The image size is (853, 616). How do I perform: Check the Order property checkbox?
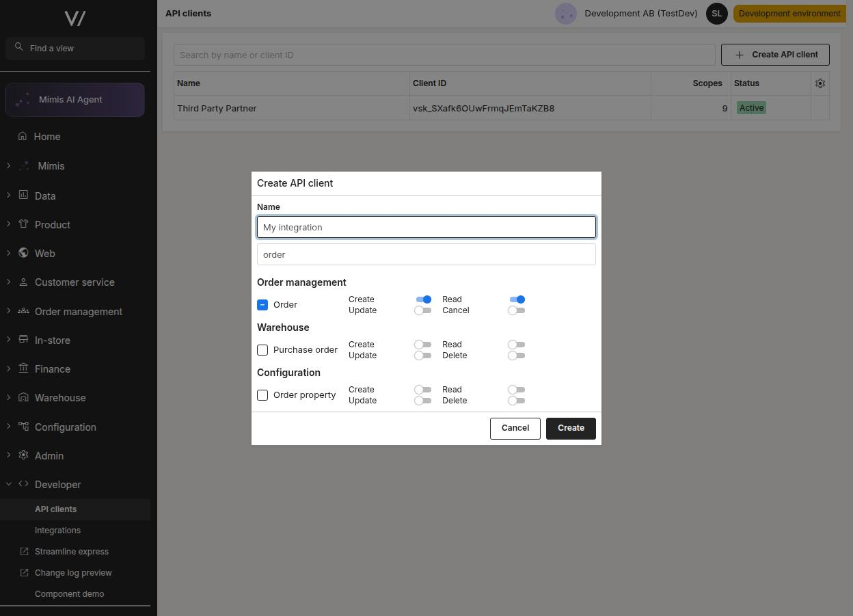[262, 395]
